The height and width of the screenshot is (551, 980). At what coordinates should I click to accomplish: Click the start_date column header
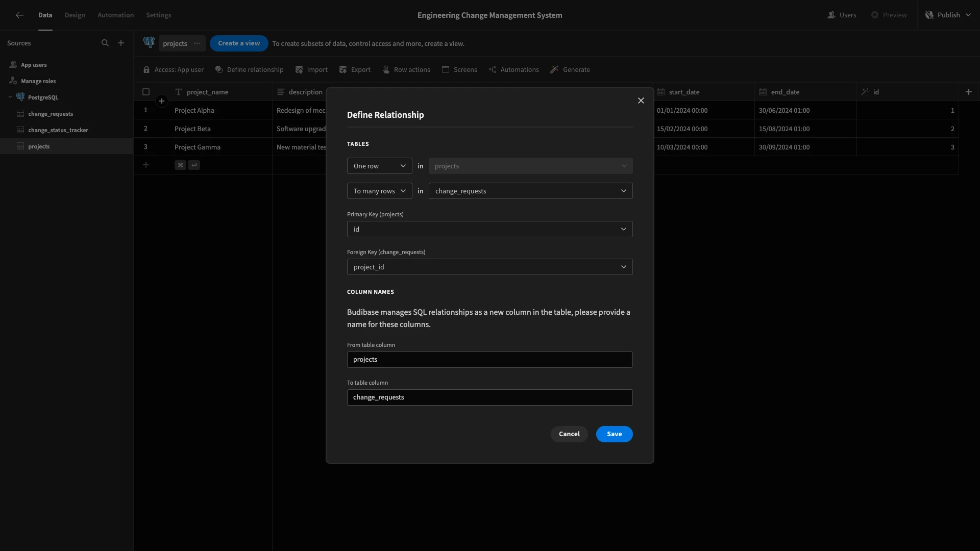click(x=703, y=92)
